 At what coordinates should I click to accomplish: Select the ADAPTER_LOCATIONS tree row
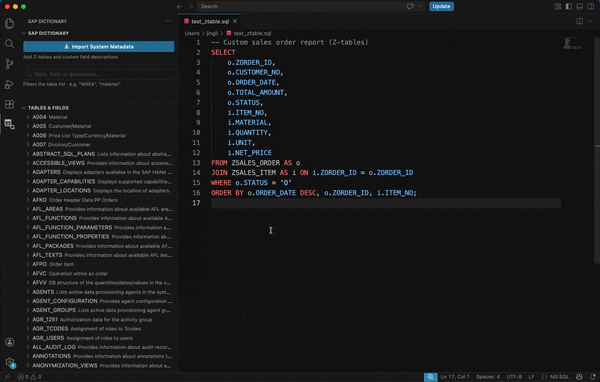coord(99,191)
